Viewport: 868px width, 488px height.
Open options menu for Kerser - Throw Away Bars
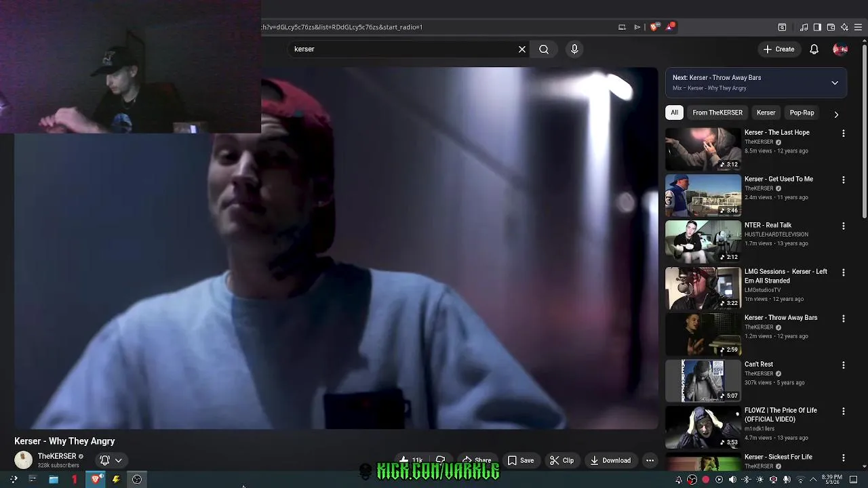point(844,319)
